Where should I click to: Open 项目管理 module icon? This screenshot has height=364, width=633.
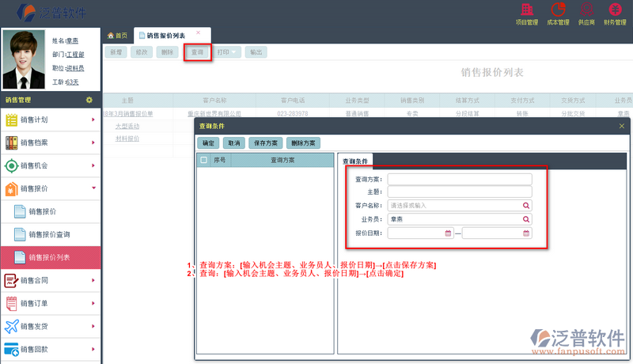[527, 9]
